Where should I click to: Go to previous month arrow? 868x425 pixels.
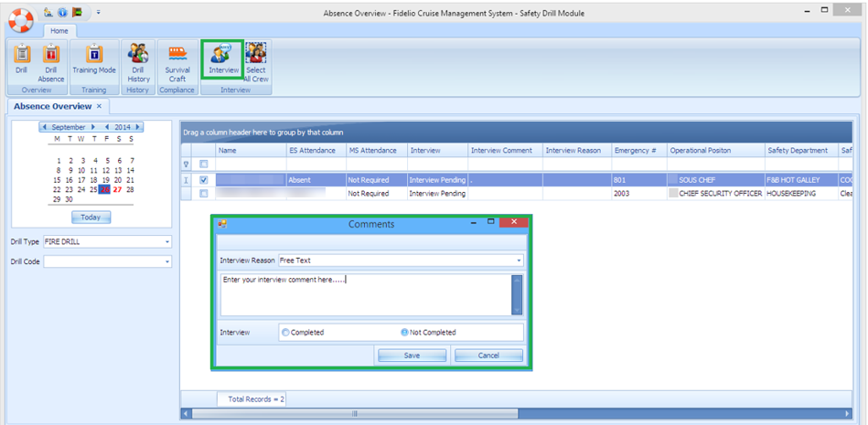tap(44, 127)
